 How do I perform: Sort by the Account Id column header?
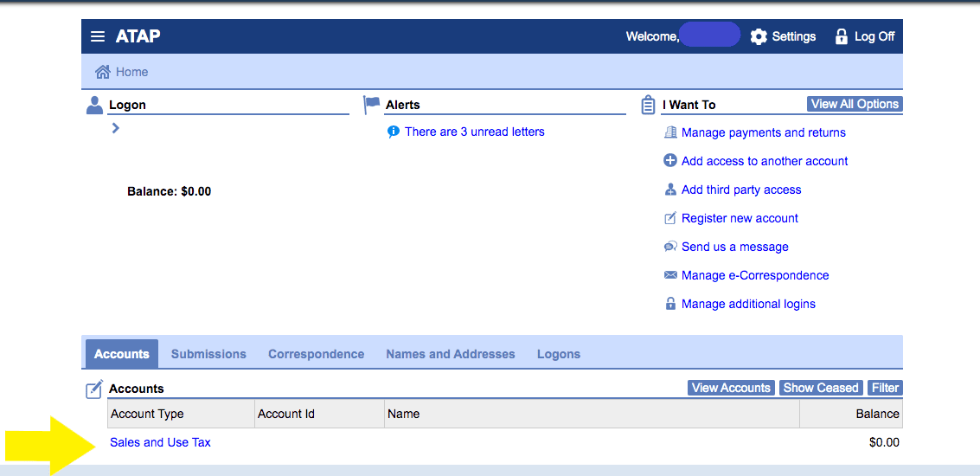coord(319,414)
